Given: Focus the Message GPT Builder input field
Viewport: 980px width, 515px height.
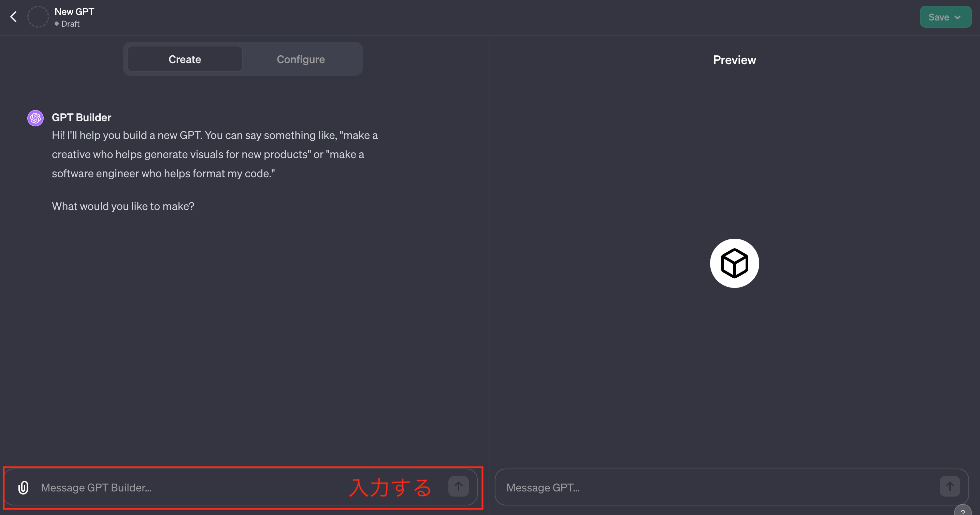Looking at the screenshot, I should pyautogui.click(x=241, y=487).
